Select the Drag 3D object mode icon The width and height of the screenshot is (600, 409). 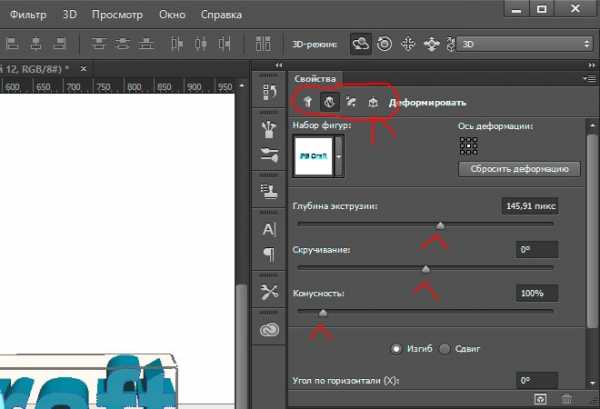(407, 45)
